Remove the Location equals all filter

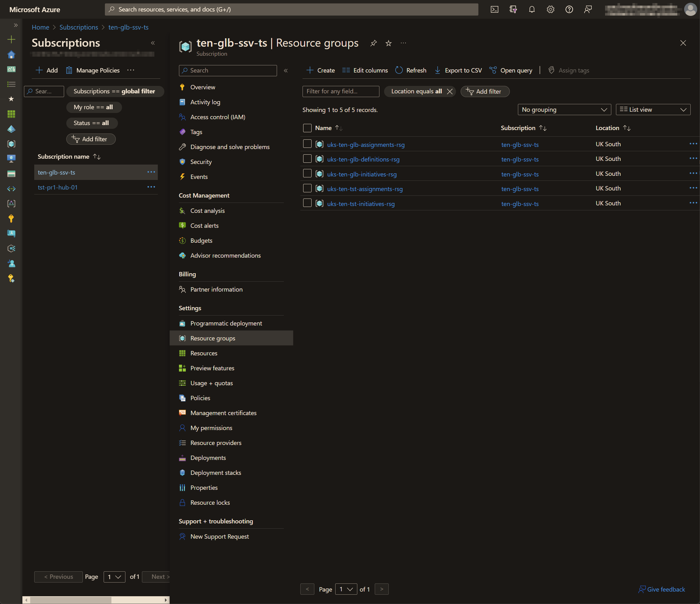tap(450, 91)
